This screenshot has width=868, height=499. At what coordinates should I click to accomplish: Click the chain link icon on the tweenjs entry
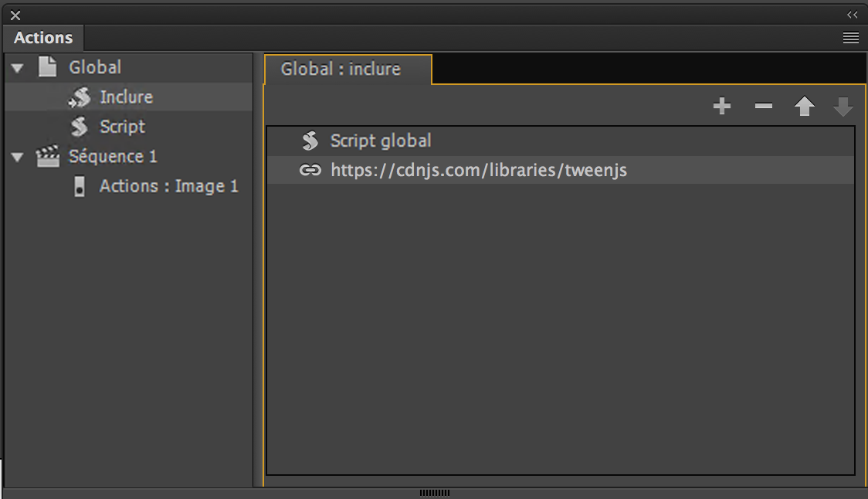309,170
